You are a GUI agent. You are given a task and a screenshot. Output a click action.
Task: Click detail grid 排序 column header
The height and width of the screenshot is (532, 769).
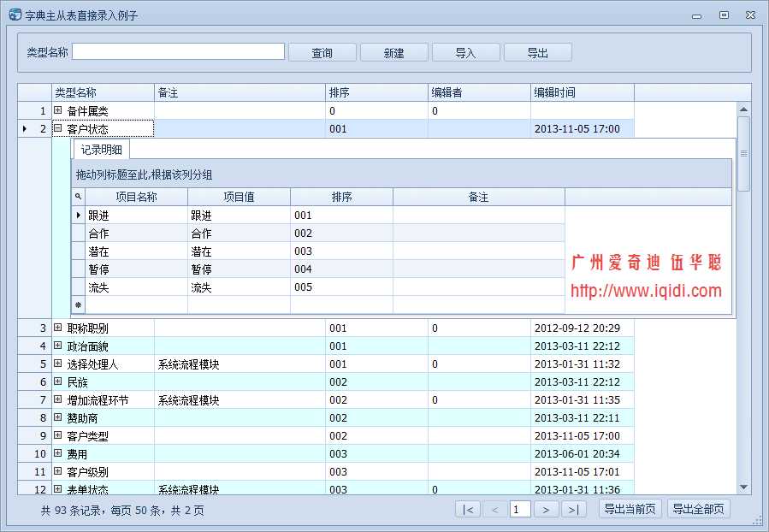coord(341,197)
